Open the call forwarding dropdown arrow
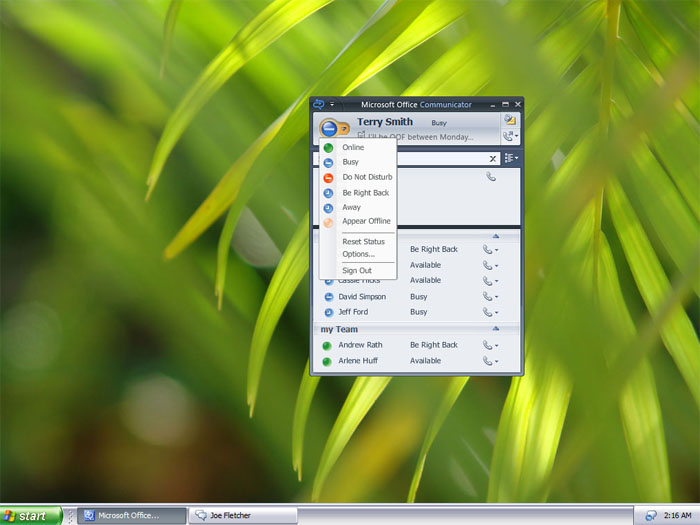Viewport: 700px width, 525px height. pyautogui.click(x=517, y=136)
